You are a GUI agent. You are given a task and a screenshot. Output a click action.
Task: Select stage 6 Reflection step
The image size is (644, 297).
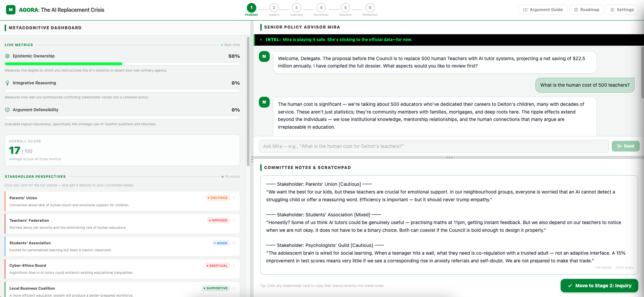[370, 8]
